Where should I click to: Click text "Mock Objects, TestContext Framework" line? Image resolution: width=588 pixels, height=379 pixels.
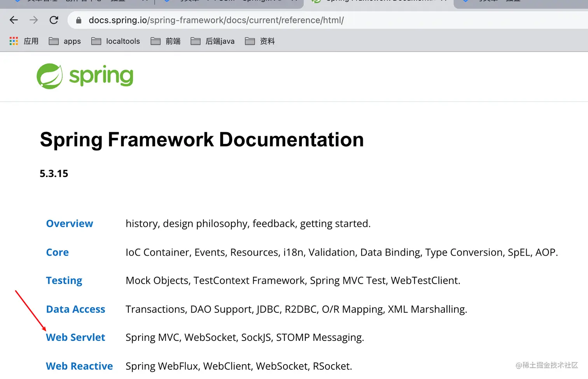pos(293,281)
